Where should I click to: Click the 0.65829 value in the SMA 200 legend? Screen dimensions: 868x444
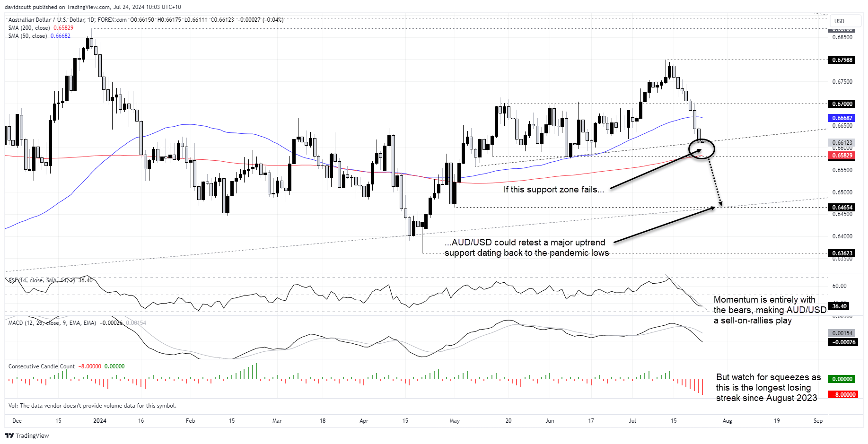pos(63,28)
